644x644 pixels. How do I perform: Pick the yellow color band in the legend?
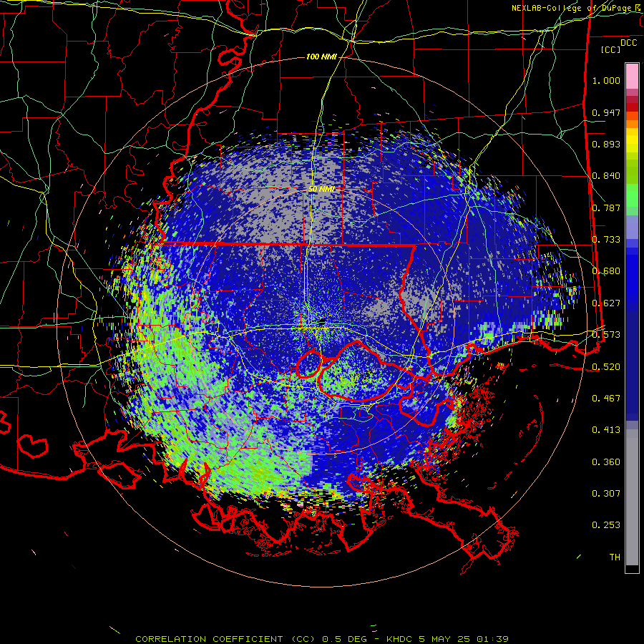click(632, 141)
